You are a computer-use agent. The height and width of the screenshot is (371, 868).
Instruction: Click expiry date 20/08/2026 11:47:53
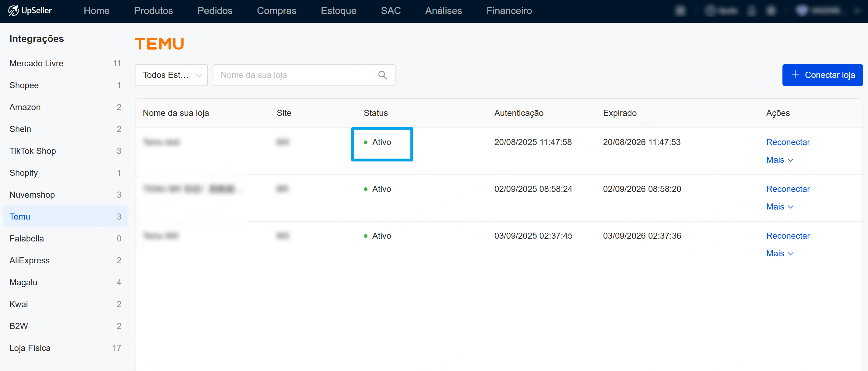point(641,142)
